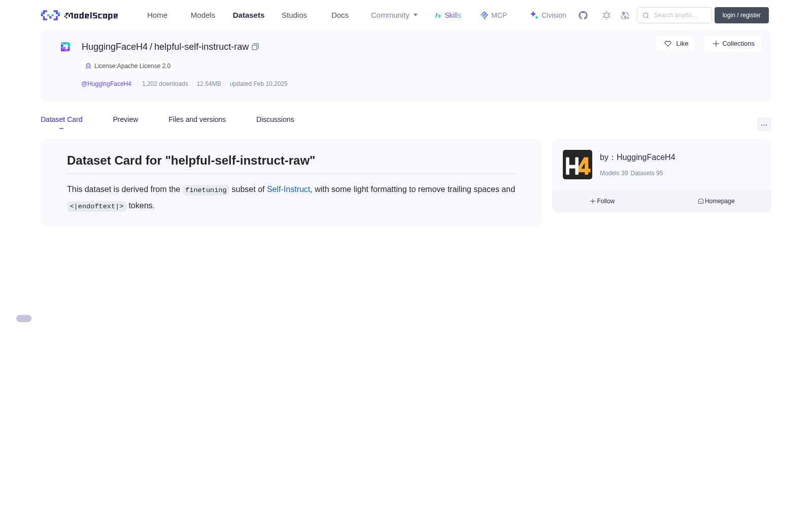The width and height of the screenshot is (812, 508).
Task: Open the organization Homepage button
Action: click(x=716, y=201)
